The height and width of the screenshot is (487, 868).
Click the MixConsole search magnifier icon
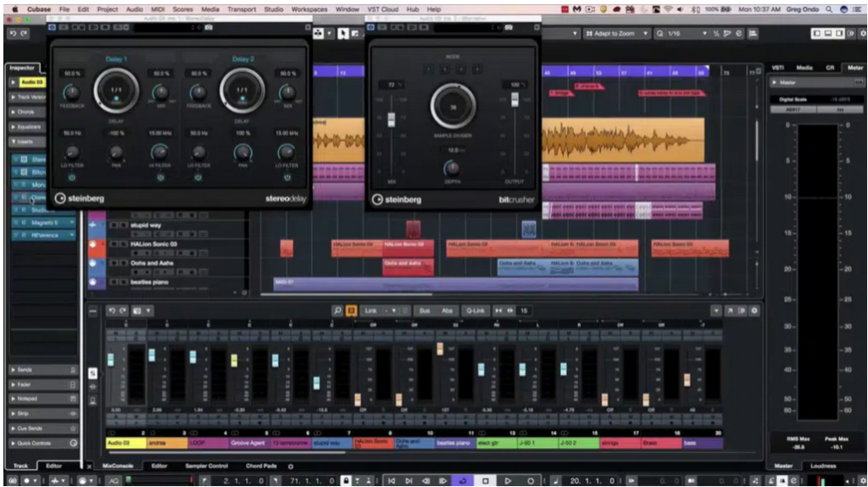coord(337,311)
